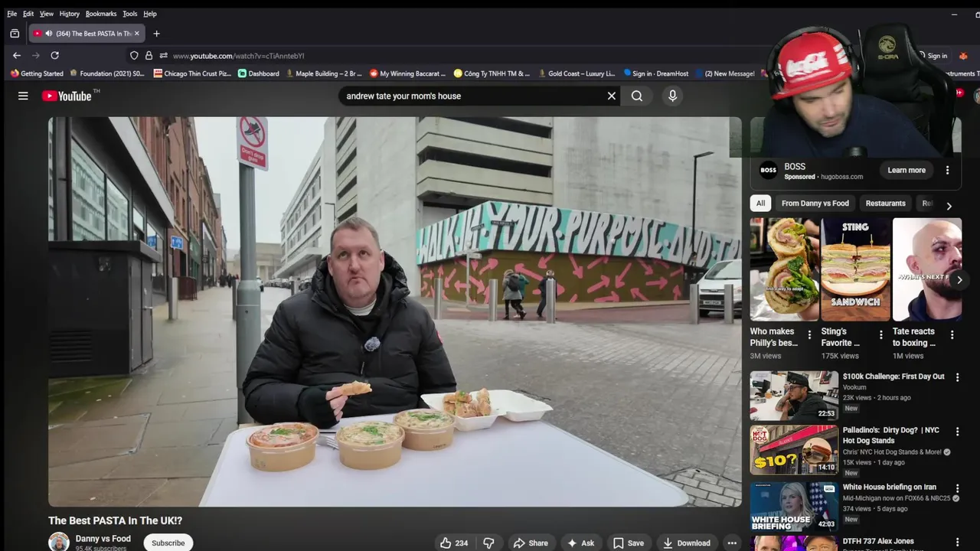Start voice search with microphone icon
This screenshot has height=551, width=980.
point(672,96)
